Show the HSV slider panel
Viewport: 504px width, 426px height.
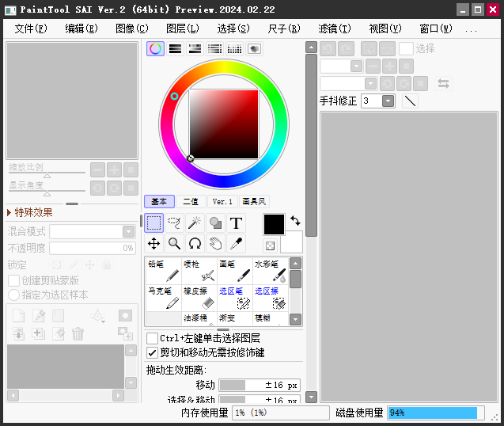pyautogui.click(x=195, y=49)
